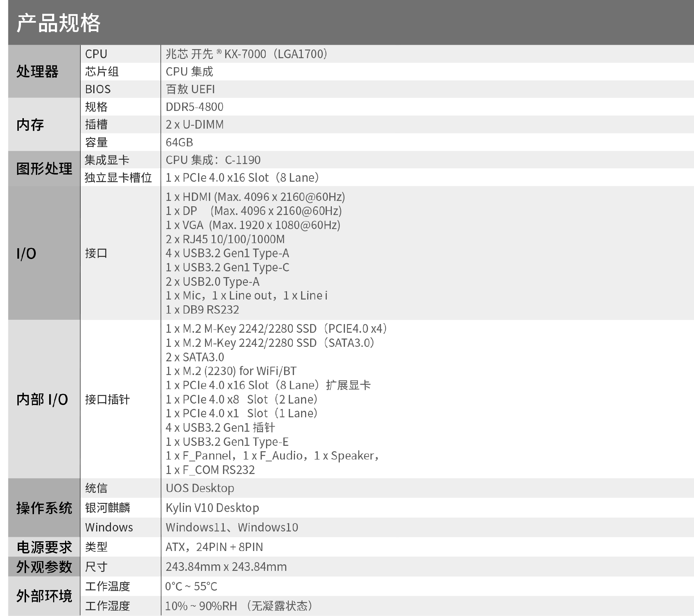The height and width of the screenshot is (616, 694).
Task: Click the 独立显卡槽位 label
Action: pos(118,178)
